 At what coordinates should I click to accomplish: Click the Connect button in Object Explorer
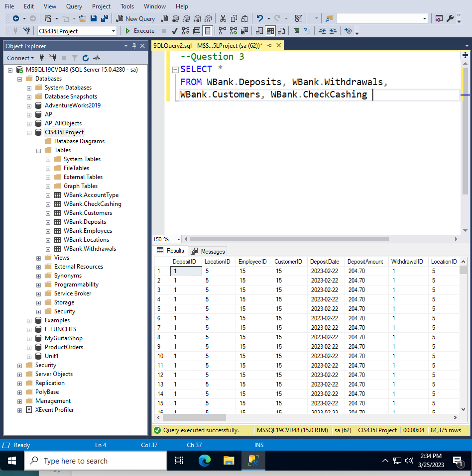click(19, 58)
